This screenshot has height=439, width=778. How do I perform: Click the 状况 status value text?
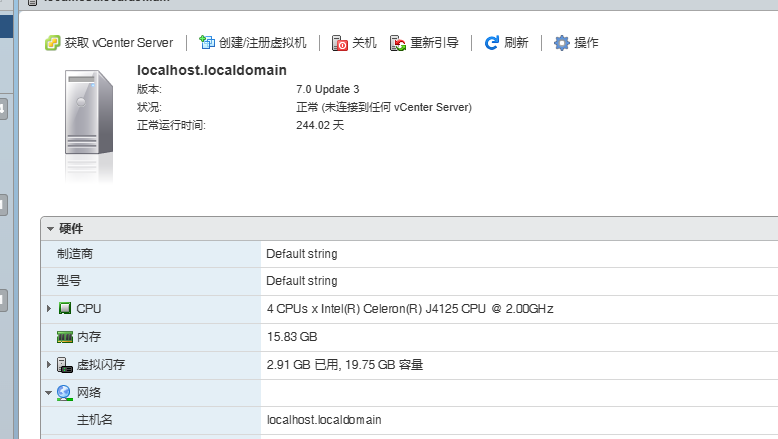click(x=384, y=107)
